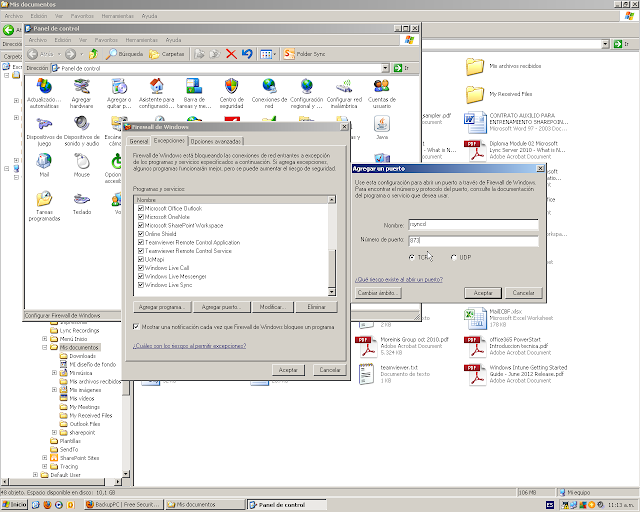Open Centro de seguridad icon
This screenshot has width=640, height=512.
click(x=231, y=93)
